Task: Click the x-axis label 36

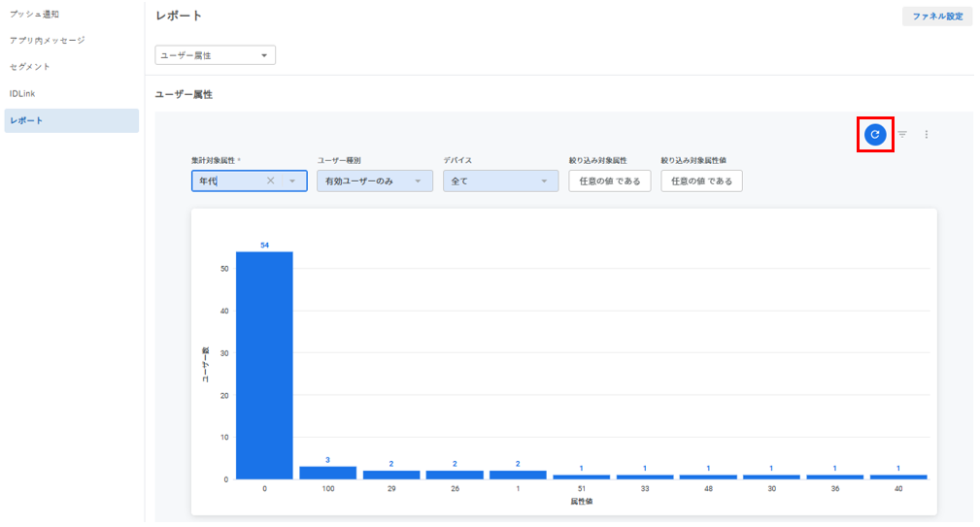Action: tap(835, 489)
